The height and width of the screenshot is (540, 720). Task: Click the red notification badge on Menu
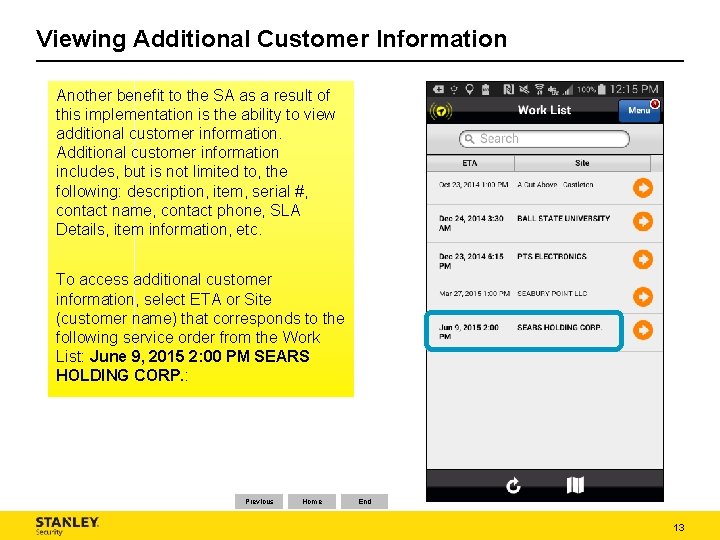click(x=655, y=104)
